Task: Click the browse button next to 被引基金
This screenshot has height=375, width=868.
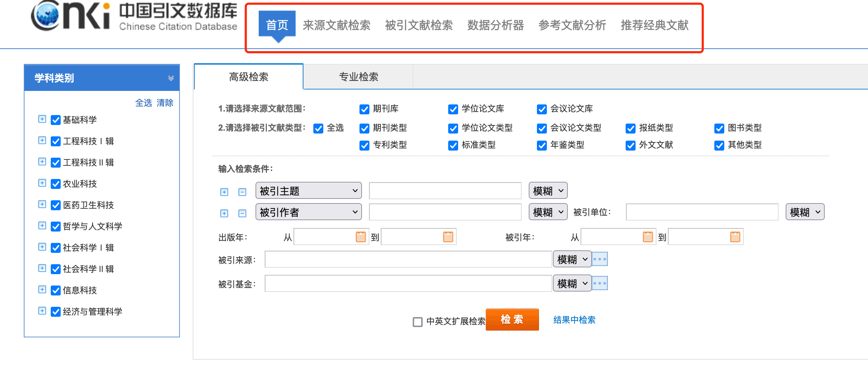Action: (600, 283)
